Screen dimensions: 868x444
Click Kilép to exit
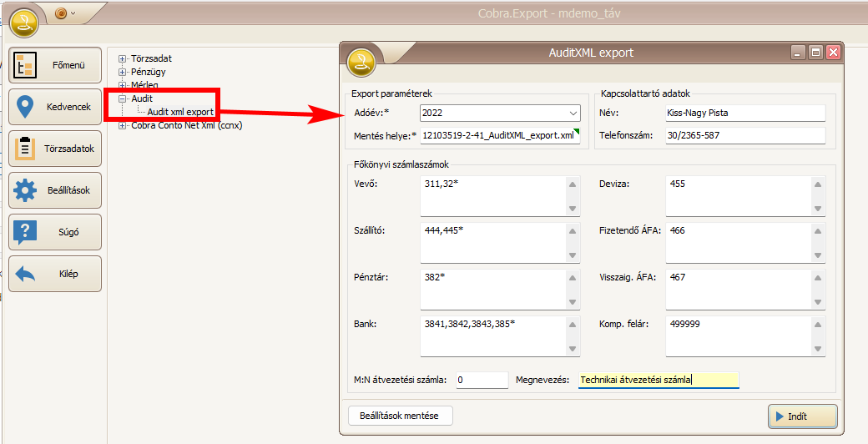pyautogui.click(x=55, y=274)
